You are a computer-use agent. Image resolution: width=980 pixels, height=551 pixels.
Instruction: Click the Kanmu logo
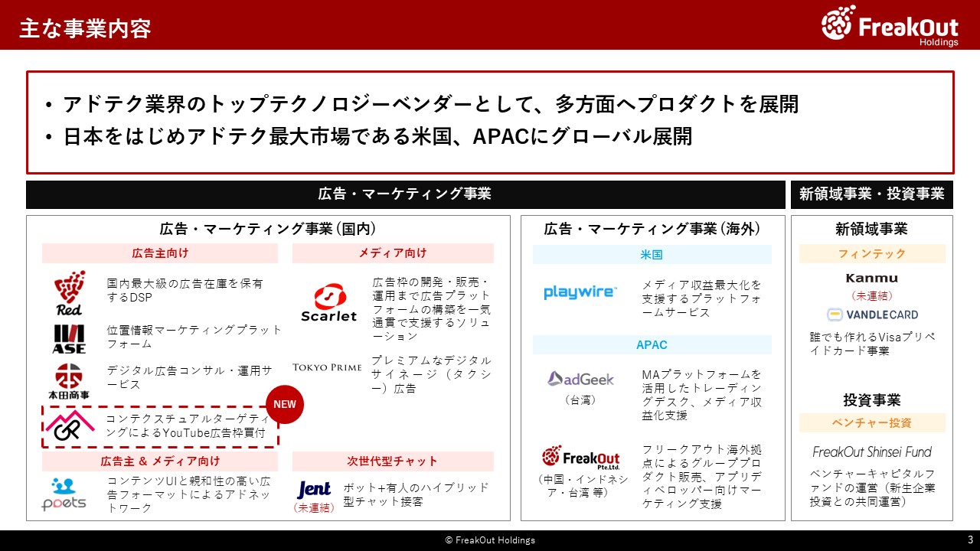tap(872, 278)
